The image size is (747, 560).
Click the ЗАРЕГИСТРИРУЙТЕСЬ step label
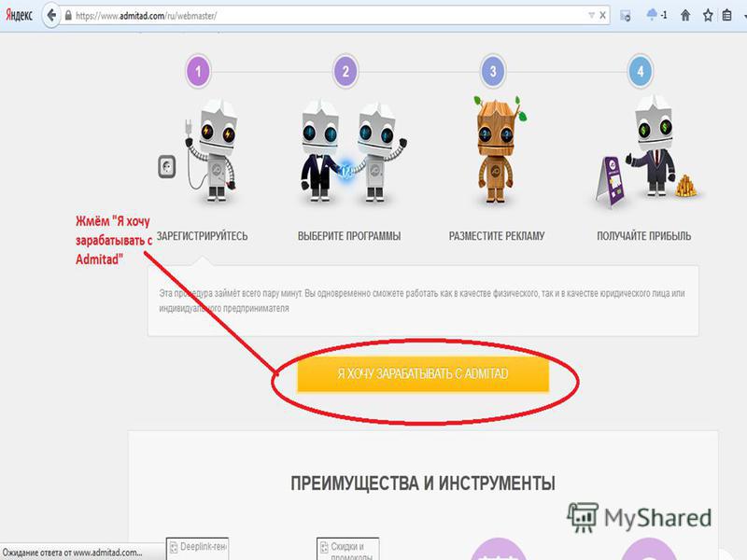click(x=203, y=236)
